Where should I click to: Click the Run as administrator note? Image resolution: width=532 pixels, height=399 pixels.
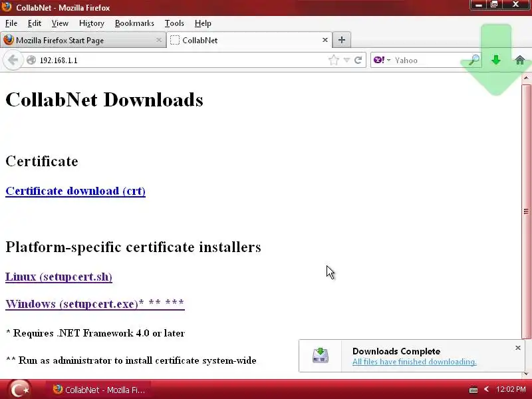pos(131,360)
